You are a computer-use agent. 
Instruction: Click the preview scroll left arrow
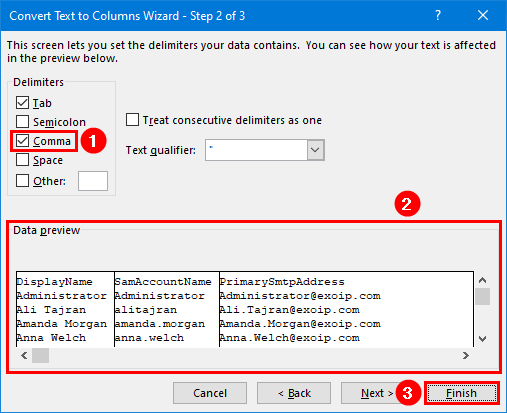tap(24, 356)
